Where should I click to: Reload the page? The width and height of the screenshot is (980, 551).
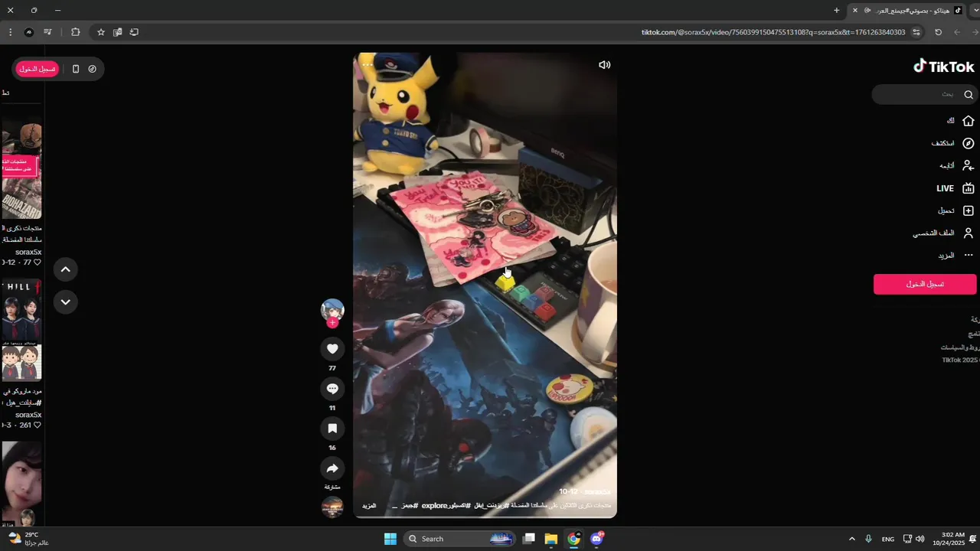pos(939,32)
